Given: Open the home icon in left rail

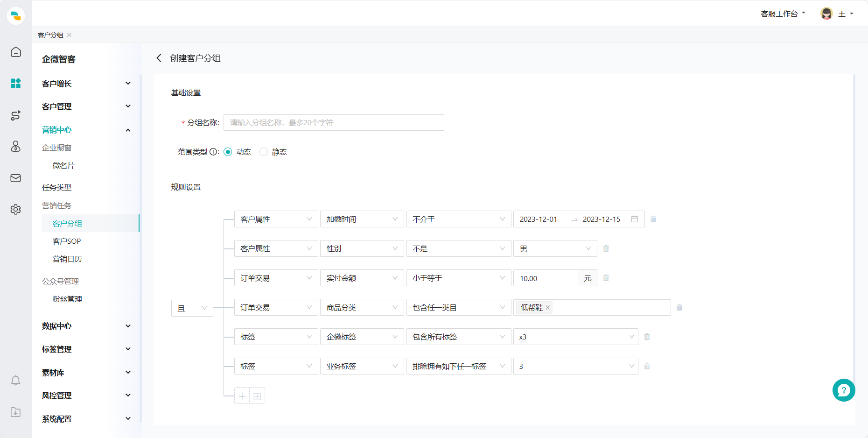Looking at the screenshot, I should (16, 52).
